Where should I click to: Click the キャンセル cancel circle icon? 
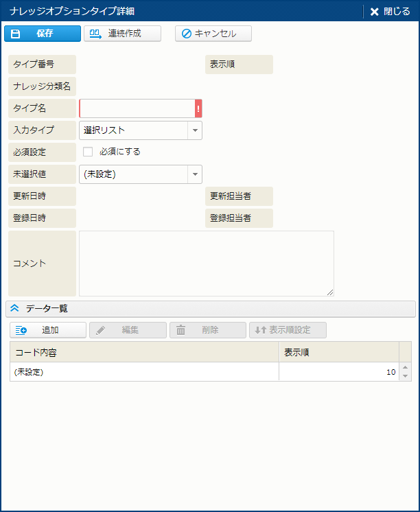coord(186,34)
